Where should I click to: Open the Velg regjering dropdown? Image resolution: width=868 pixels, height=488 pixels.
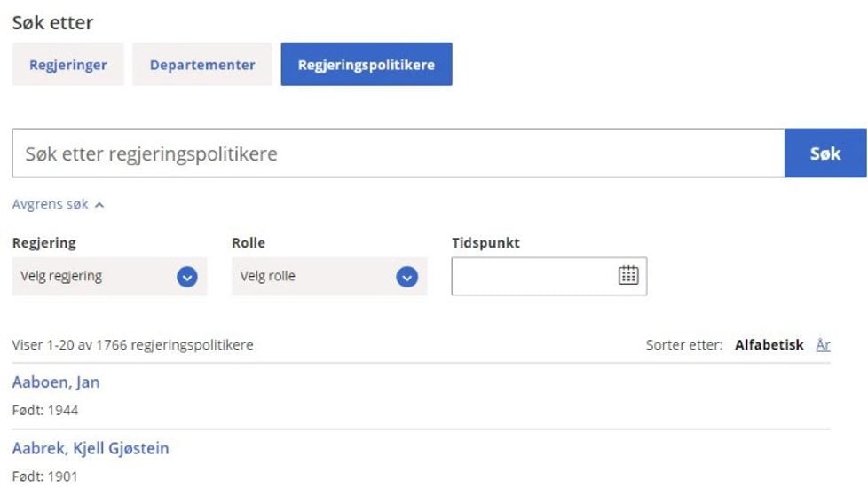point(109,277)
